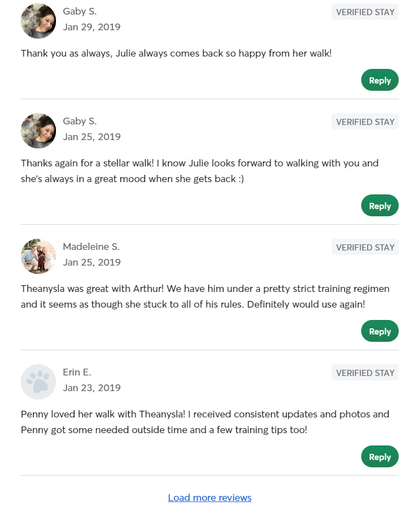Open the Load more reviews link

(x=209, y=498)
